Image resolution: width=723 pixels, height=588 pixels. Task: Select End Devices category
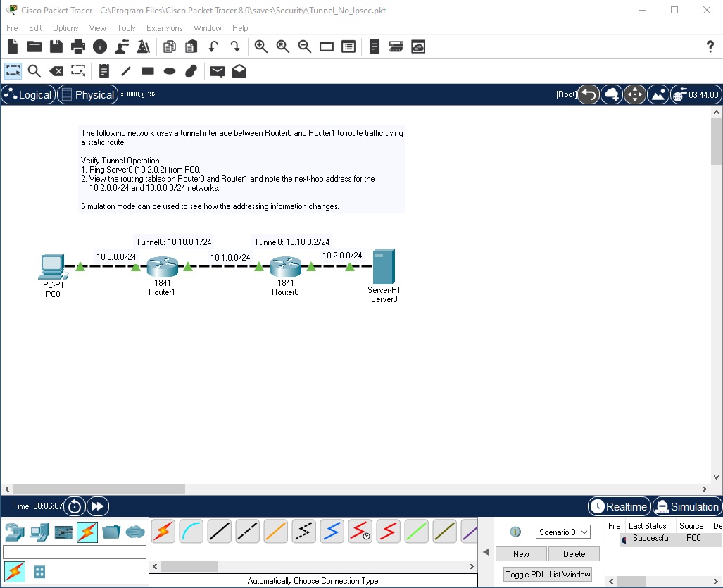[39, 532]
